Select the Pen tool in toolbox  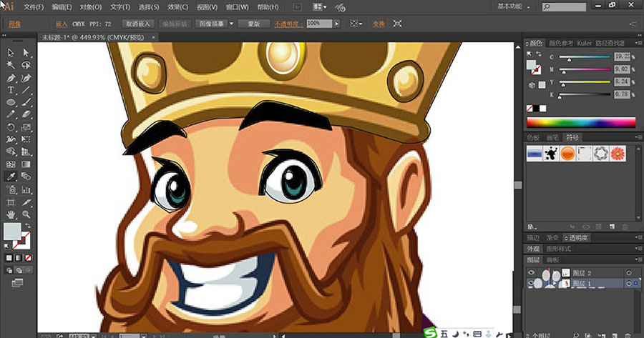click(11, 78)
